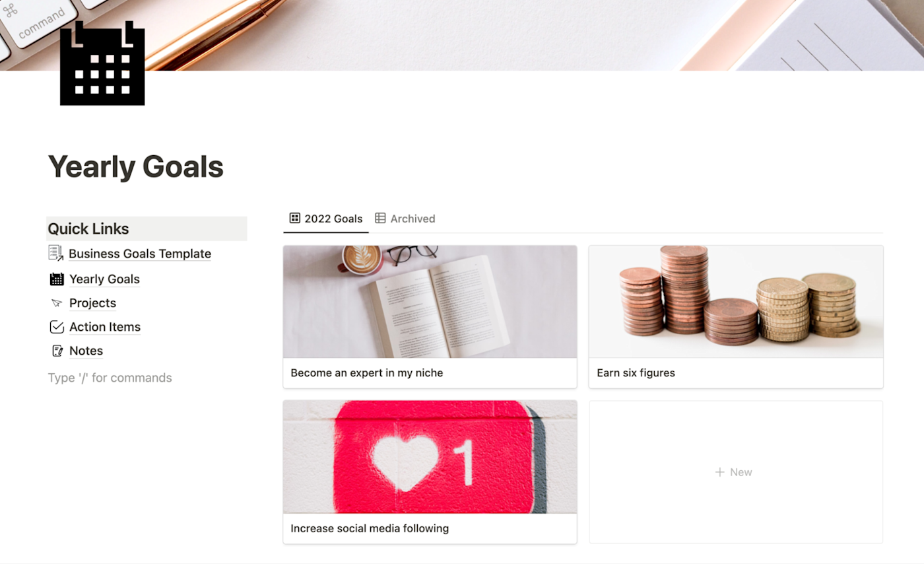This screenshot has width=924, height=564.
Task: Click the large calendar page icon
Action: (102, 63)
